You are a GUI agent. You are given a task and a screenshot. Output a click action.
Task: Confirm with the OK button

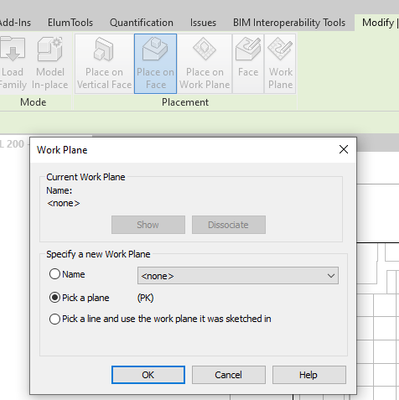coord(148,375)
